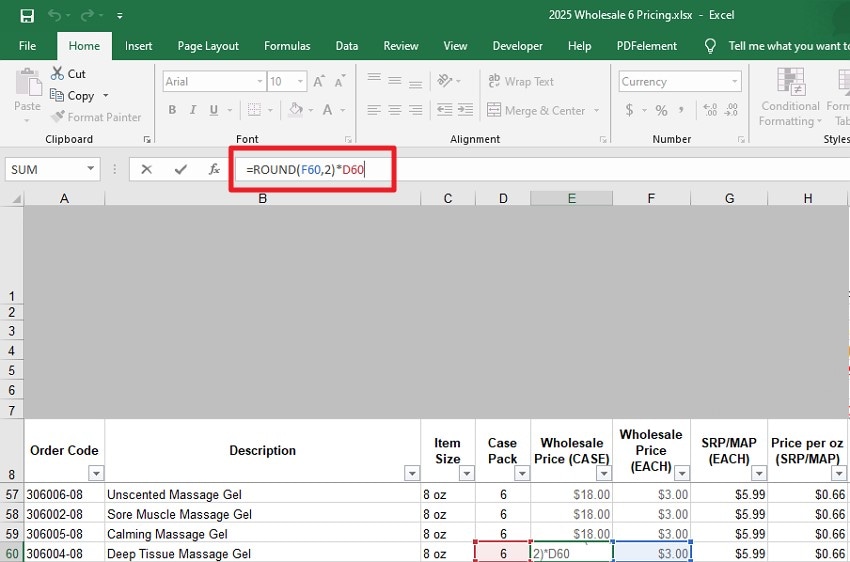This screenshot has height=562, width=850.
Task: Open the Order Code filter dropdown
Action: click(96, 474)
